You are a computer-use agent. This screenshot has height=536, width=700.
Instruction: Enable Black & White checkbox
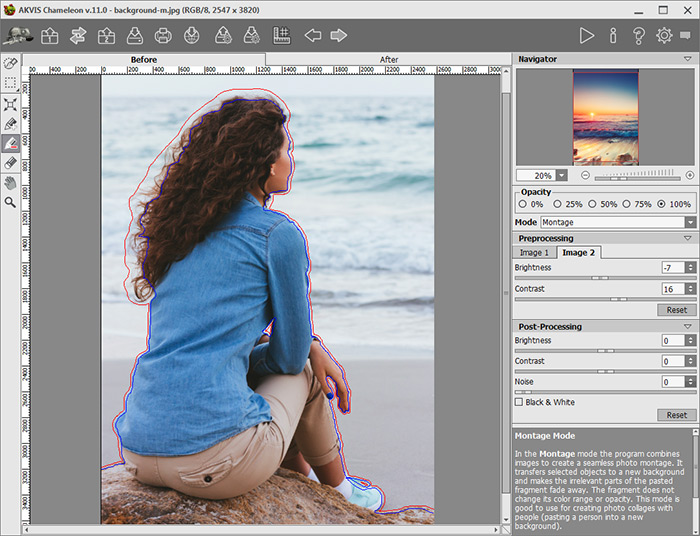tap(519, 402)
